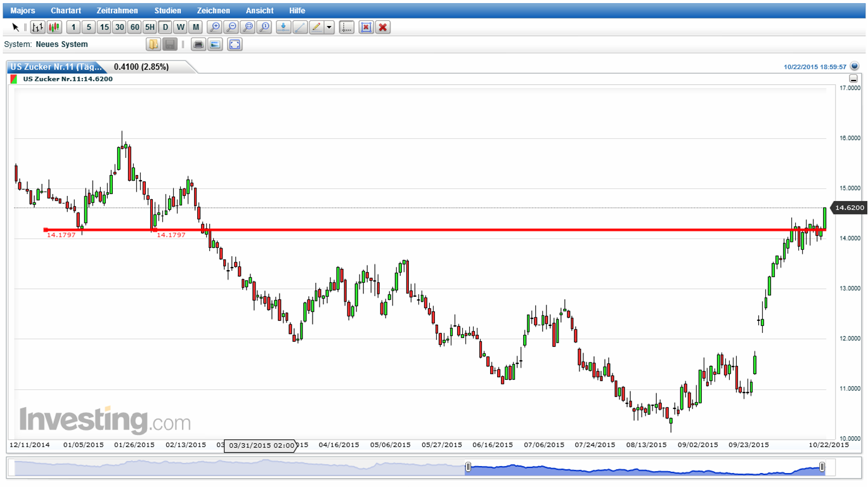Set timeframe to 5H
Viewport: 868px width, 487px height.
point(150,27)
